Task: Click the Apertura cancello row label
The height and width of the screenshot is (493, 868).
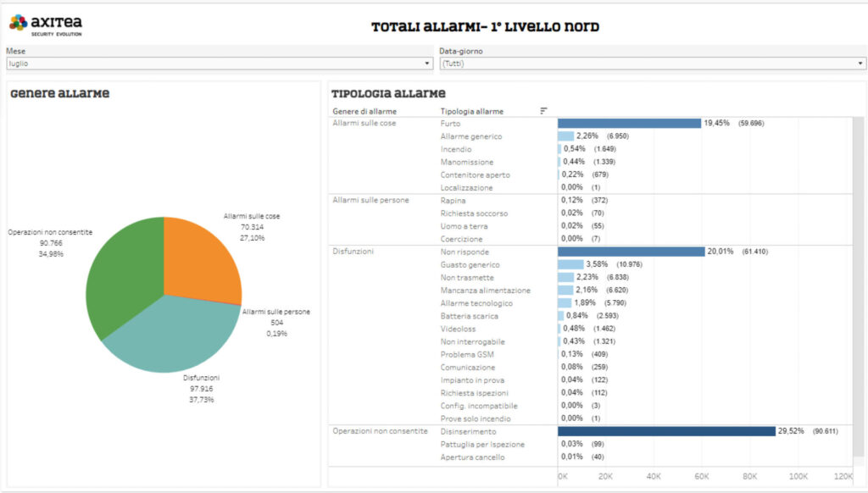Action: (472, 457)
